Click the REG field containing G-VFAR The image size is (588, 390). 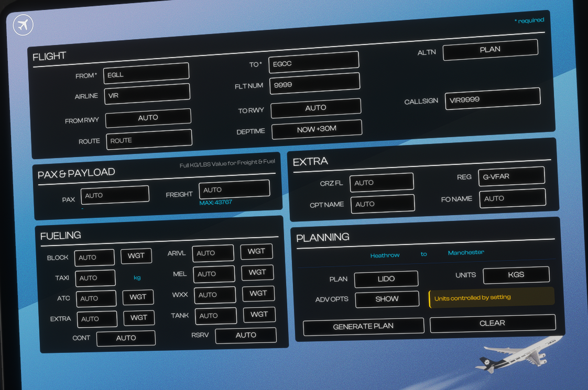(x=511, y=176)
